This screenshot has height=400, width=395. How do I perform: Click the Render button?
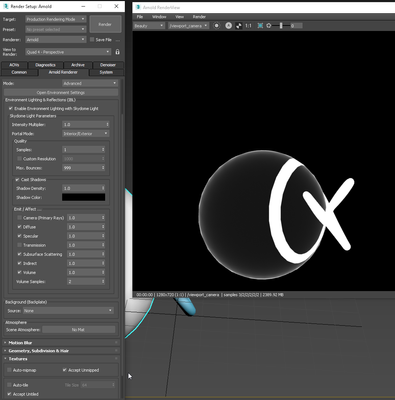105,24
